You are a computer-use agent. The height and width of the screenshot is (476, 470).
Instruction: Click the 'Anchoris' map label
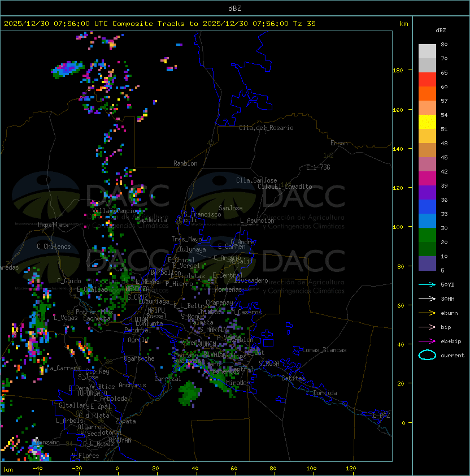tap(132, 385)
